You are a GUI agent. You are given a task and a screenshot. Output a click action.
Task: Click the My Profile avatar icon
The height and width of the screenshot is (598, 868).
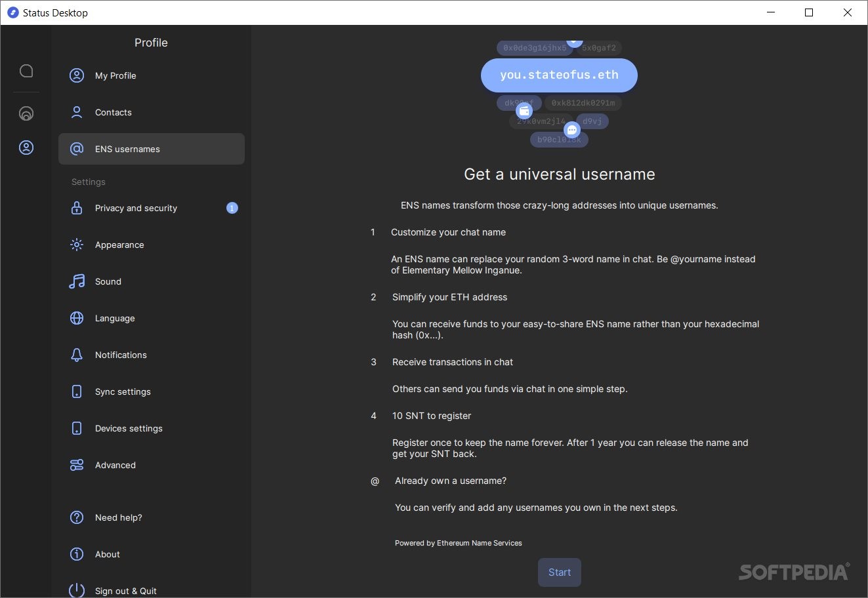[77, 75]
